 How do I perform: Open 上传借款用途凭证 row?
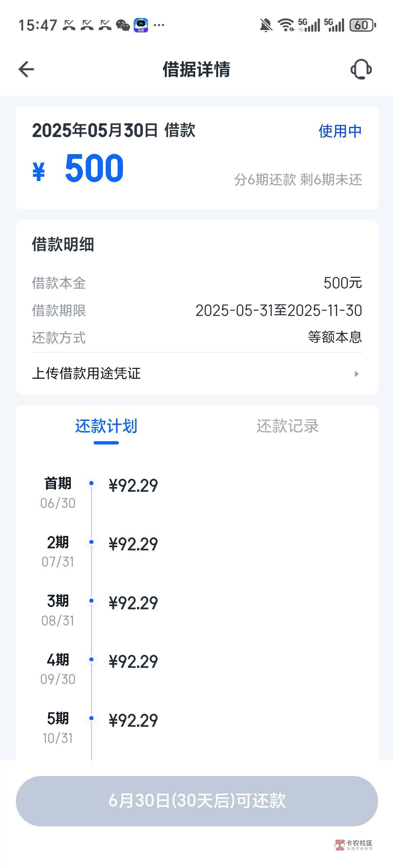point(86,373)
